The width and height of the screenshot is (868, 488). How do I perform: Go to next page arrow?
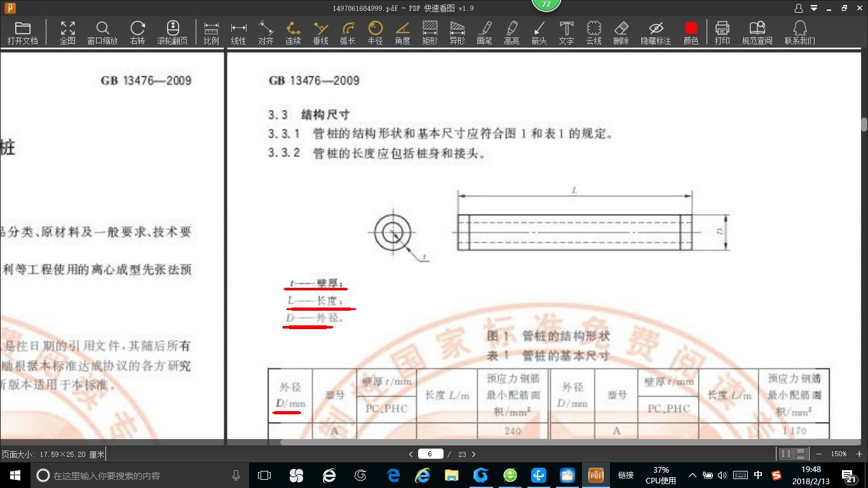[x=473, y=454]
